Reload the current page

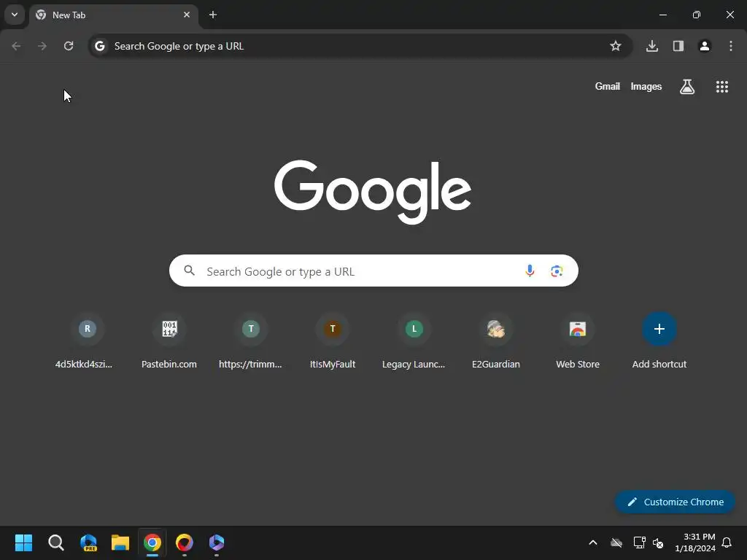[69, 46]
